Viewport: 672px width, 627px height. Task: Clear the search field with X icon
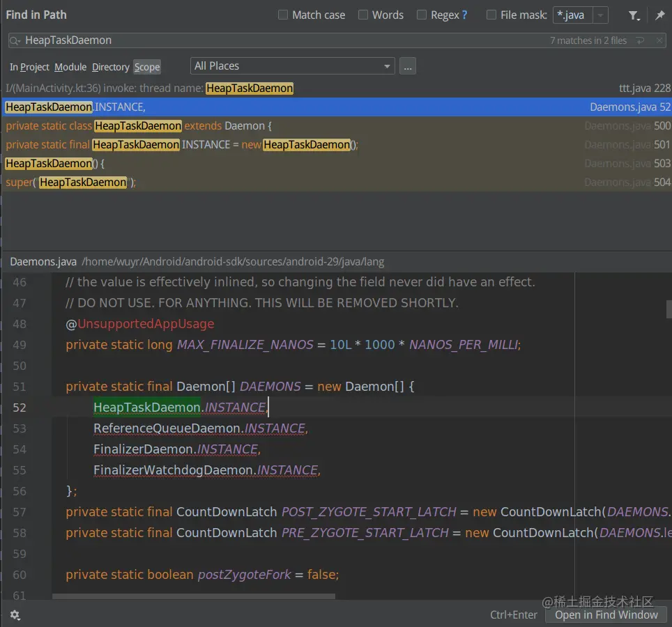click(659, 41)
